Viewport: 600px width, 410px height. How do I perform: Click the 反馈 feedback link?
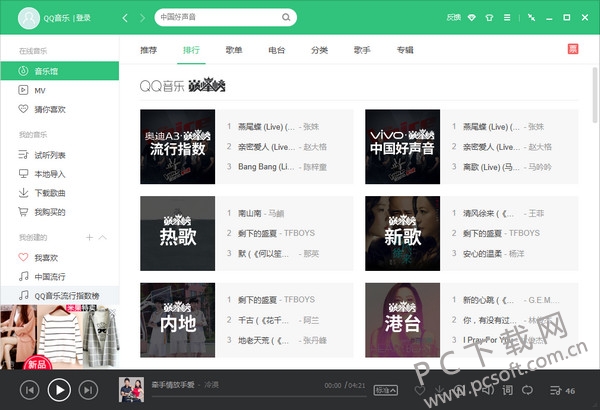click(454, 17)
